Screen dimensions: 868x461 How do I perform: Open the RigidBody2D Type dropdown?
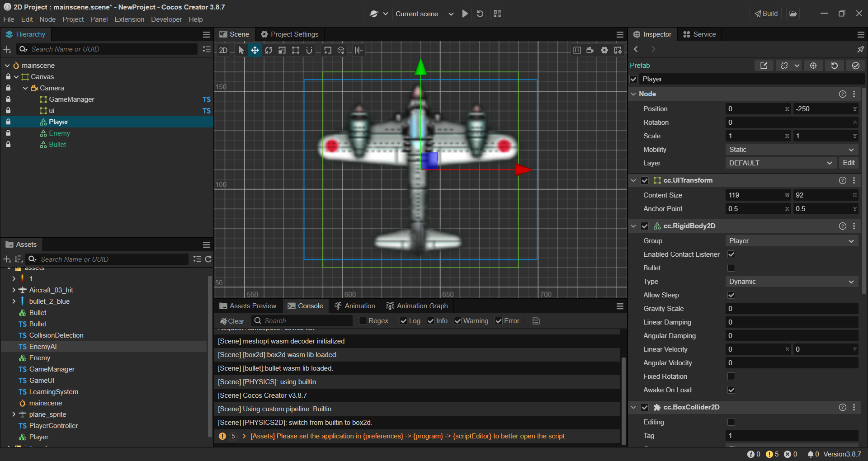791,282
